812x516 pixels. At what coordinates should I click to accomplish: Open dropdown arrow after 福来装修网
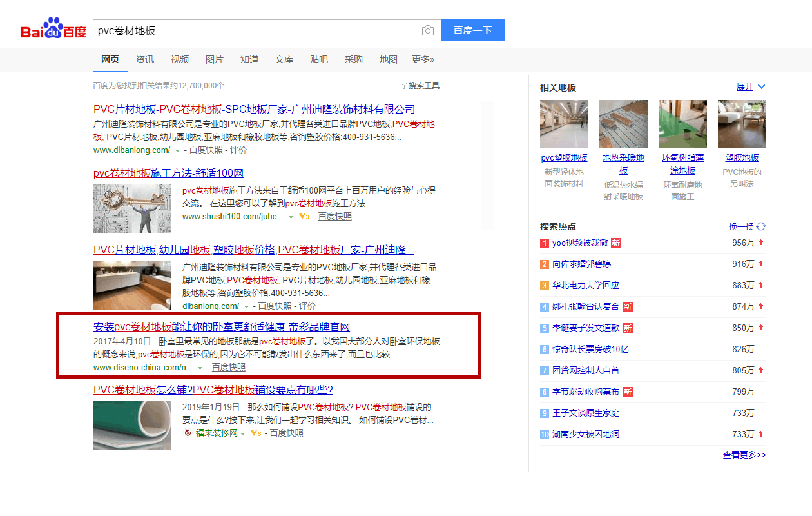243,433
